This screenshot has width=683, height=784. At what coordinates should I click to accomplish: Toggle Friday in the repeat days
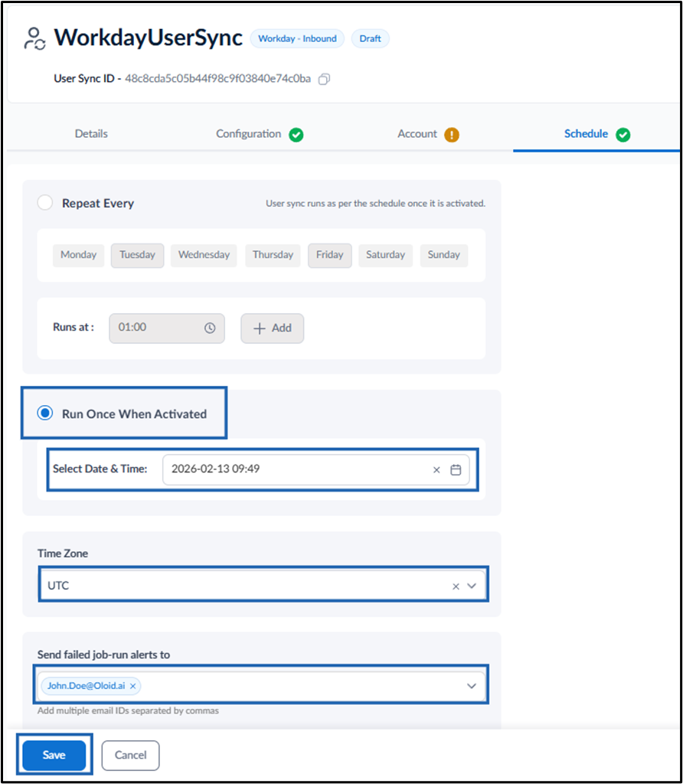330,255
